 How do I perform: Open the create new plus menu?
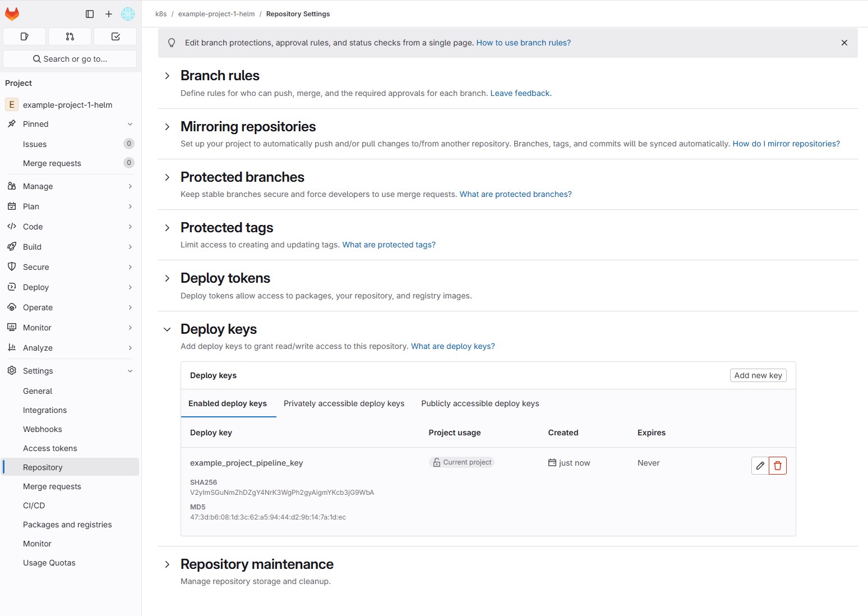point(109,14)
